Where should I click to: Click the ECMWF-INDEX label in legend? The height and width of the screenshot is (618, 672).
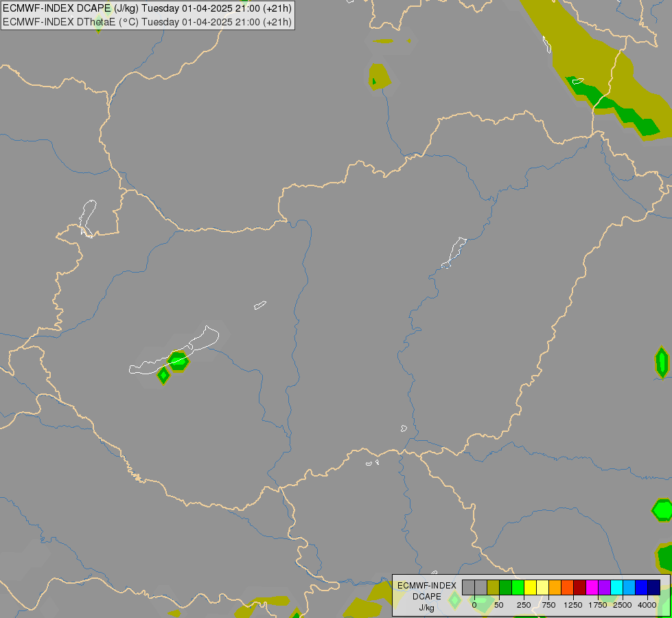[427, 586]
